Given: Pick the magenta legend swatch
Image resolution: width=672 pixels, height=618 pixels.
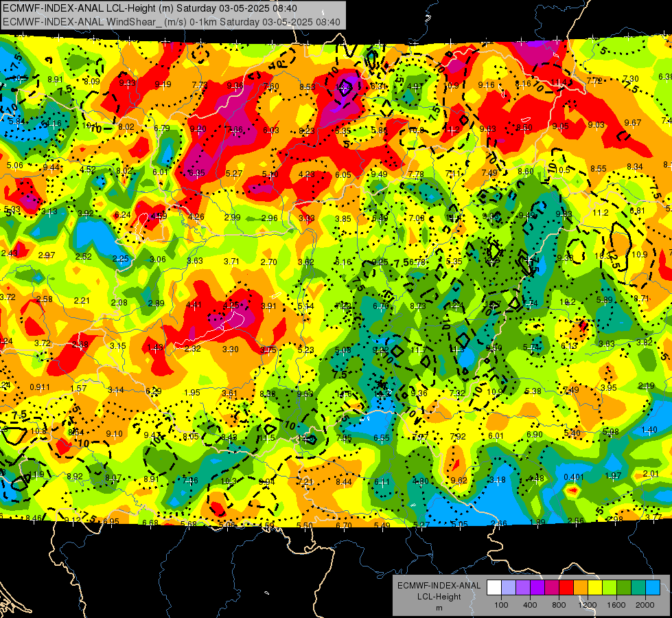Looking at the screenshot, I should pyautogui.click(x=552, y=588).
